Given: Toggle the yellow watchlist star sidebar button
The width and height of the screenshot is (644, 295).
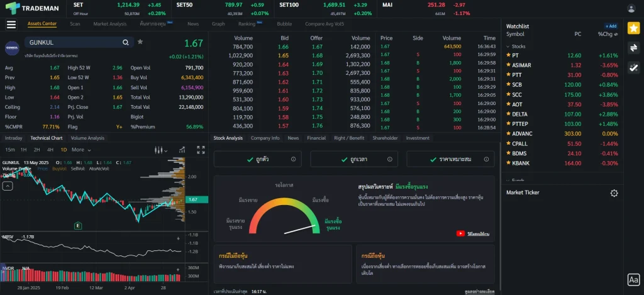Looking at the screenshot, I should pyautogui.click(x=633, y=28).
